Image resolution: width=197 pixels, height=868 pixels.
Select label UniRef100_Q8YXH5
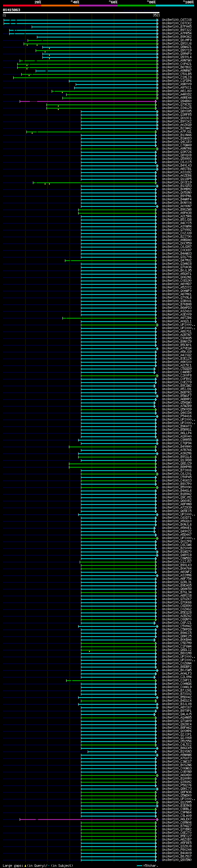click(176, 111)
